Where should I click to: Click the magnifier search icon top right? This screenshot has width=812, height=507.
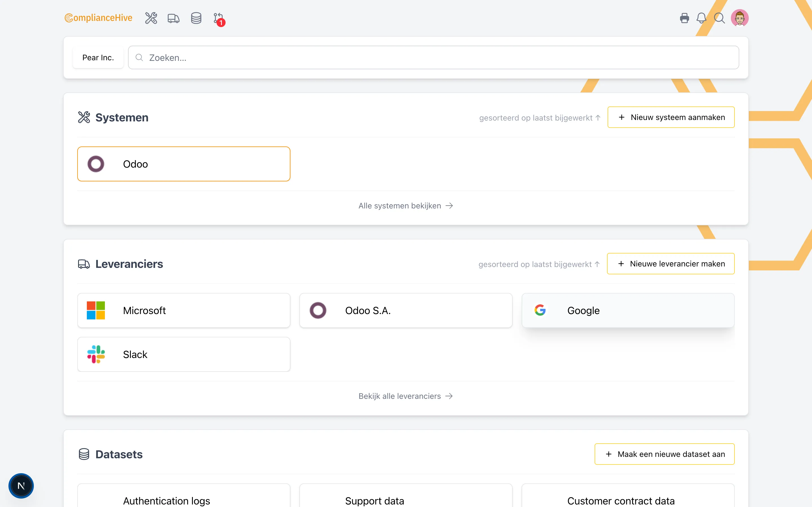coord(719,18)
